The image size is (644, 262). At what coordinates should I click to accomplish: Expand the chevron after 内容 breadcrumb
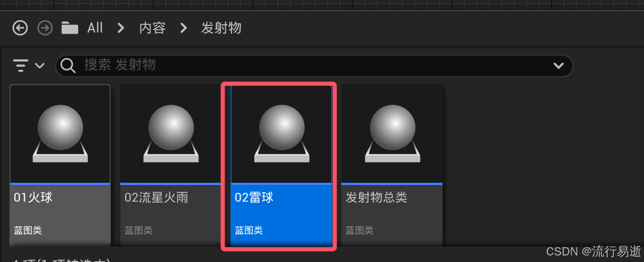(184, 28)
